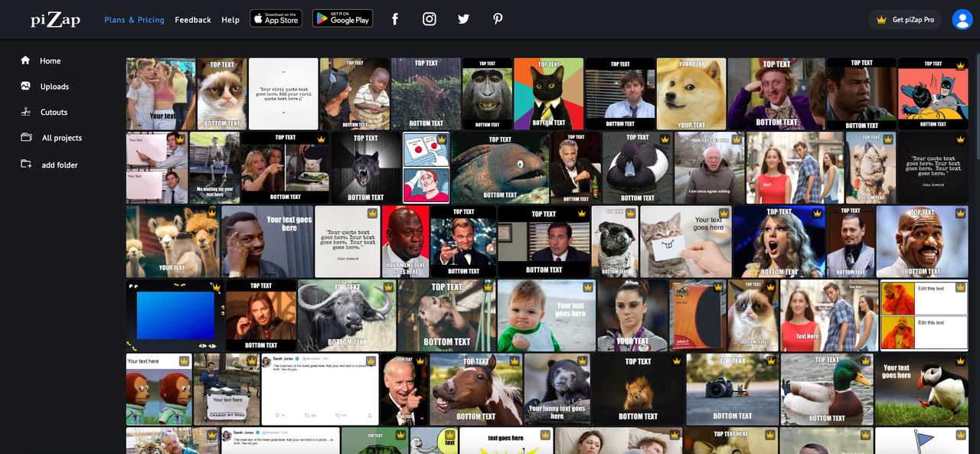Pick the Joe Biden pointing template
Viewport: 980px width, 454px height.
(x=404, y=390)
